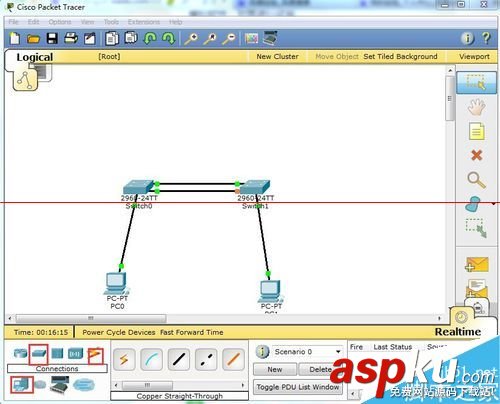Choose the Inspect magnifier tool
500x404 pixels.
click(476, 180)
